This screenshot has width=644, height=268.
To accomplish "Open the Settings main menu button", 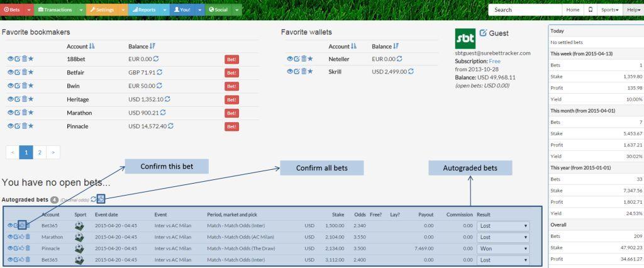I will pos(103,10).
